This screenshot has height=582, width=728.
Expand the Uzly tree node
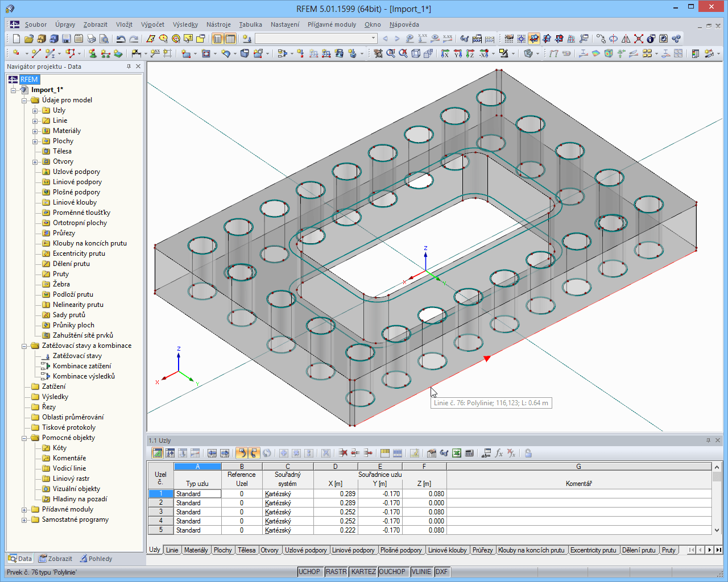tap(35, 111)
